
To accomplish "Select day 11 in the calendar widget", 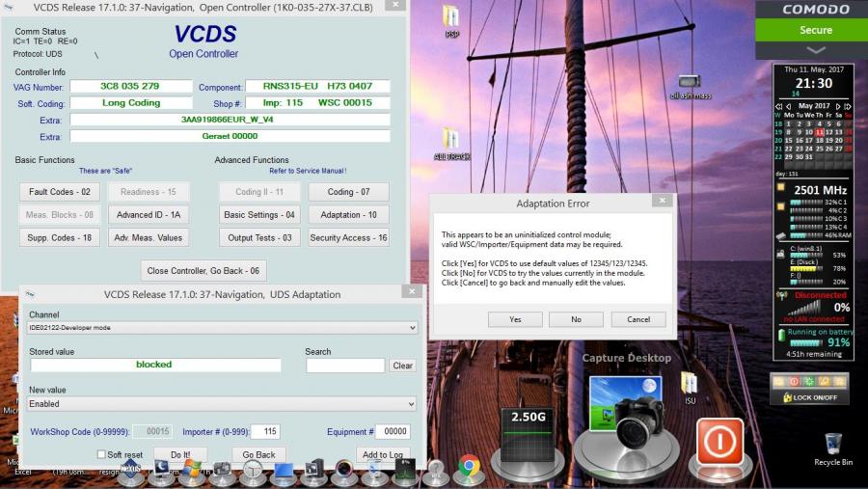I will click(x=819, y=132).
